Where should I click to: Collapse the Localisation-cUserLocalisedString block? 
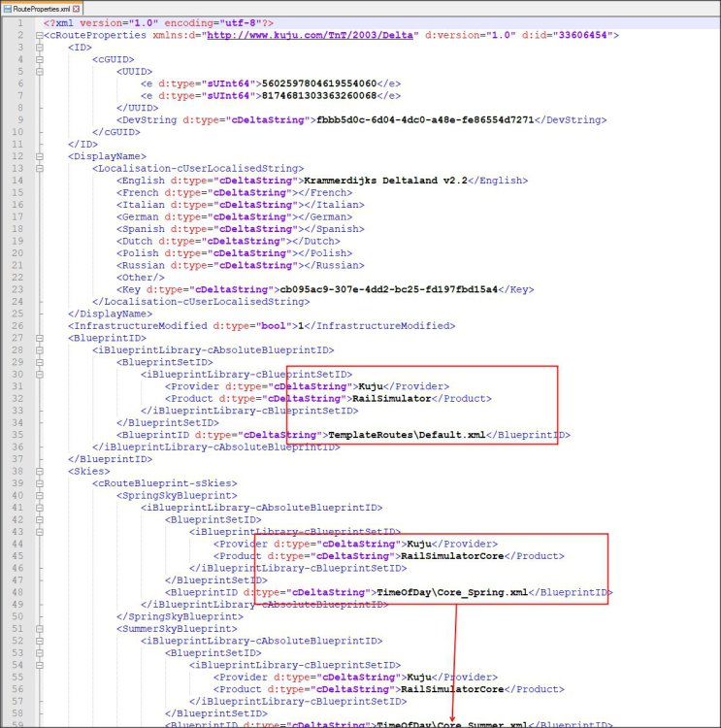pyautogui.click(x=38, y=168)
